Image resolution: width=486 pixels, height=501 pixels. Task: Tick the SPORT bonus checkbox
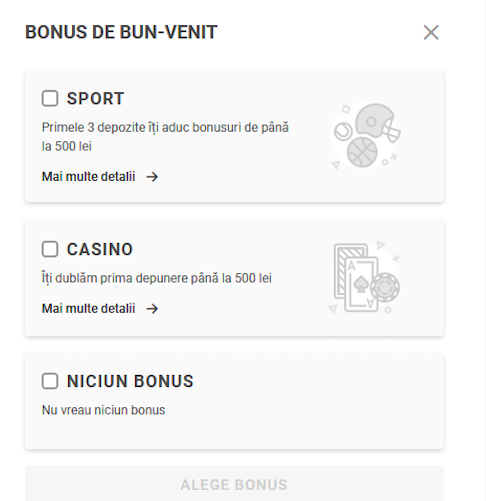pyautogui.click(x=50, y=98)
